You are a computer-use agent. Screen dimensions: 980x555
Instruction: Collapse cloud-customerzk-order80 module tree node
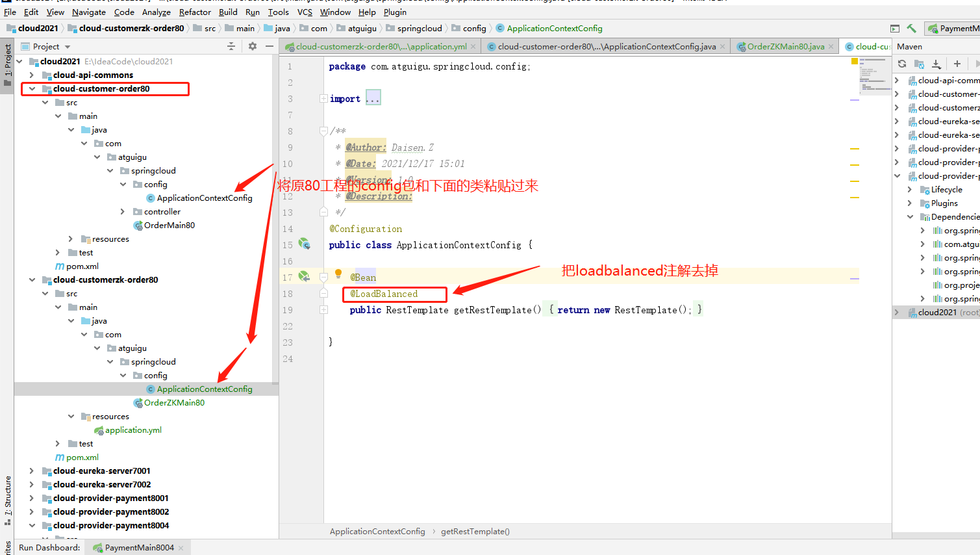tap(32, 279)
